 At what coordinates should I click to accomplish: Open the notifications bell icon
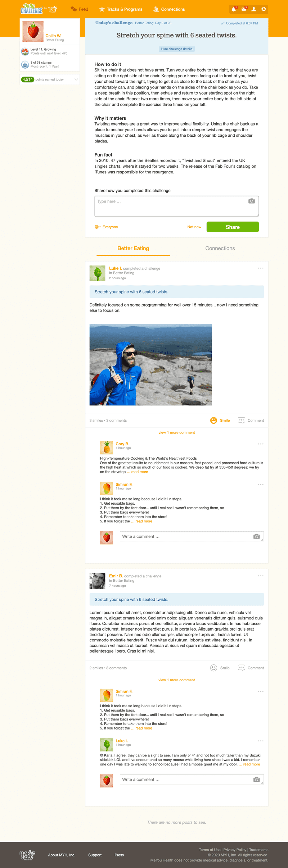click(x=234, y=9)
